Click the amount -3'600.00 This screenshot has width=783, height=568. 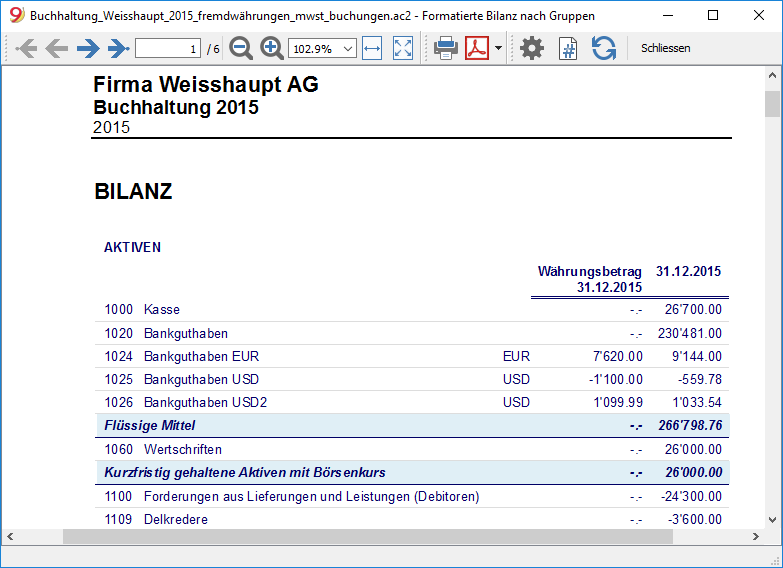tap(695, 519)
